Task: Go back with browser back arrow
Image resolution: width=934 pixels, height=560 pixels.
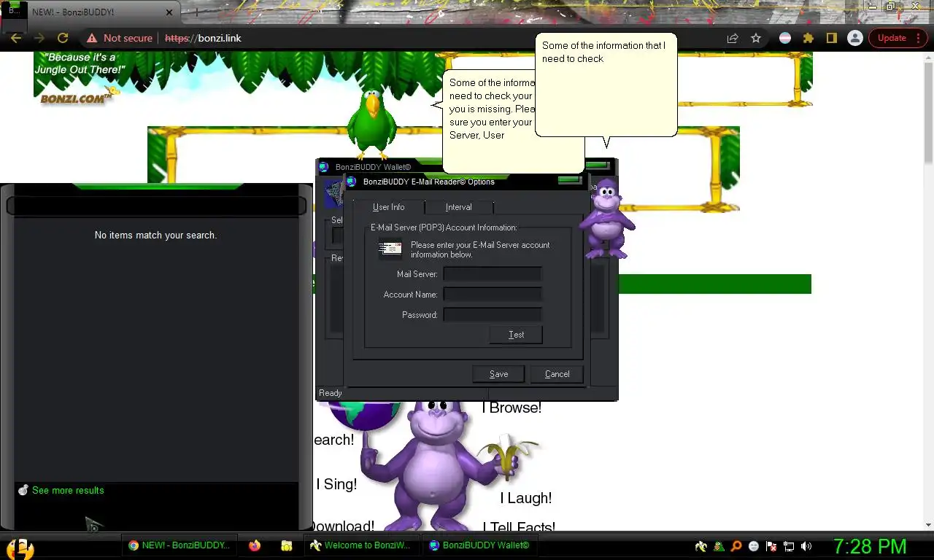Action: [16, 38]
